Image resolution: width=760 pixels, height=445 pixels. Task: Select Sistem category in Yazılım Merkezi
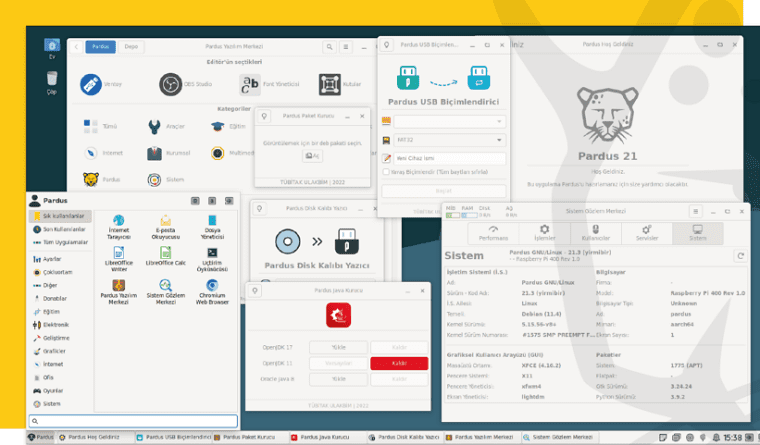(x=166, y=179)
